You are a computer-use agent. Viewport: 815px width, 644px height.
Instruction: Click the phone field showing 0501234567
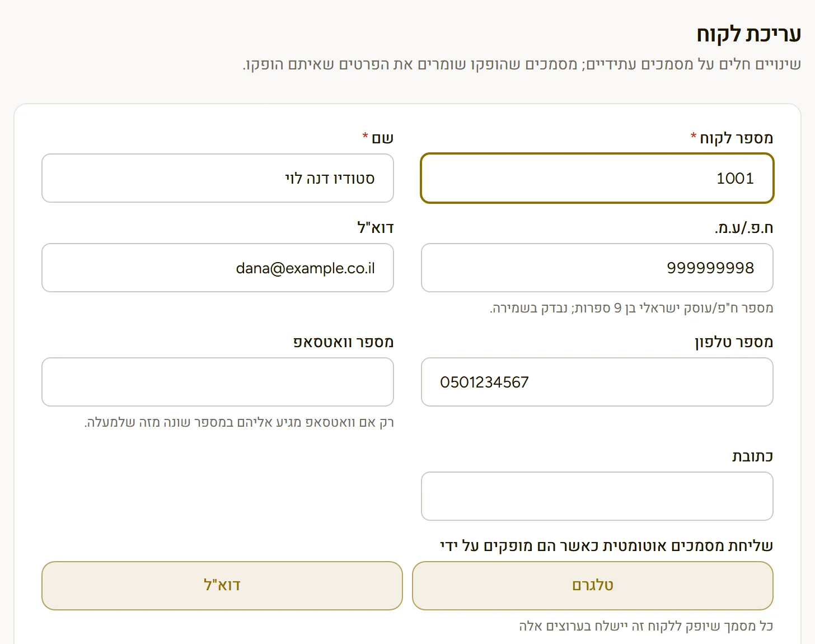[597, 382]
